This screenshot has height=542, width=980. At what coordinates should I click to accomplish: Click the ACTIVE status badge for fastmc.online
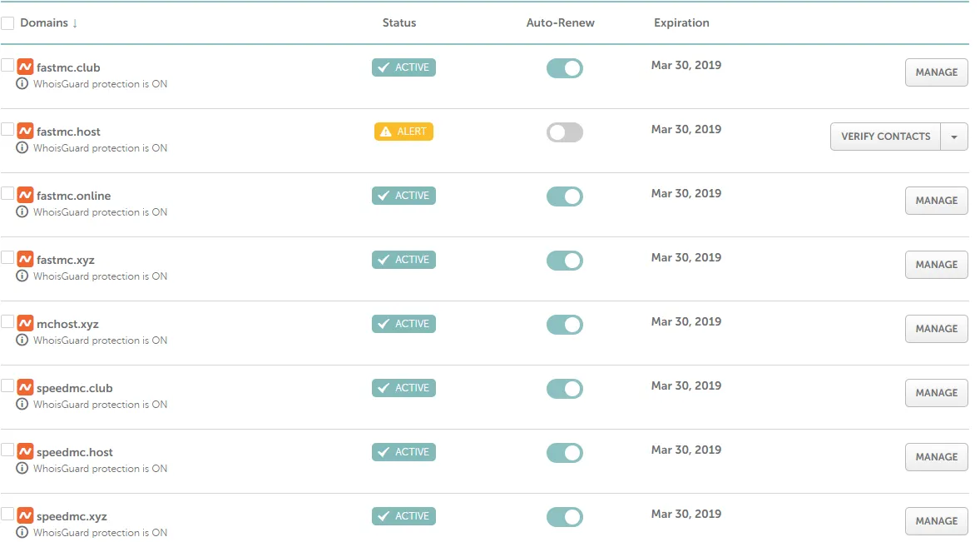403,196
